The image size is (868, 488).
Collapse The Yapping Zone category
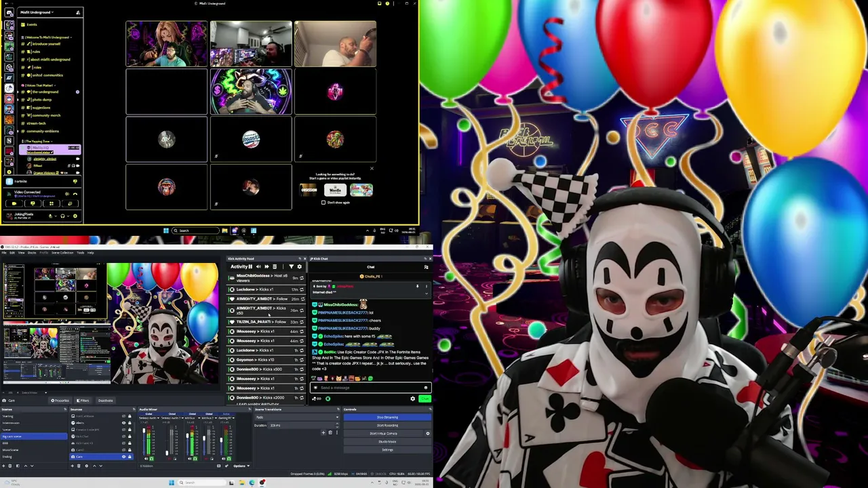point(39,141)
